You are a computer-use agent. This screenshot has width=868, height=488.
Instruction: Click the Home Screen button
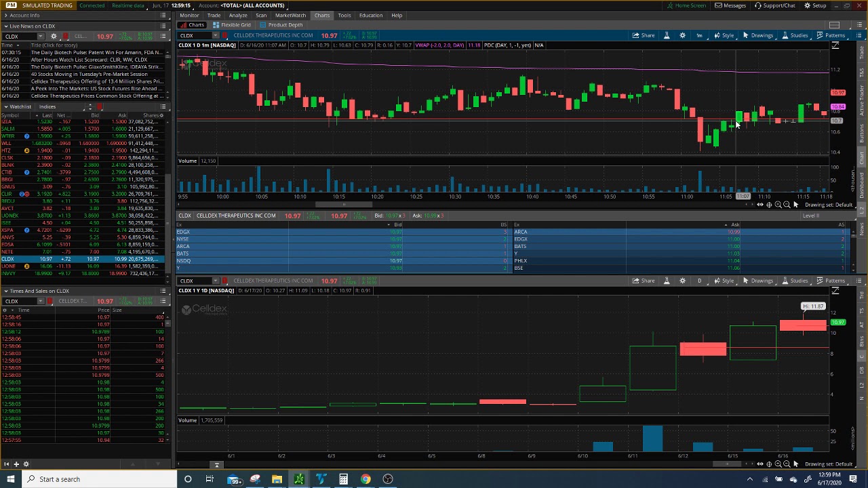[686, 5]
